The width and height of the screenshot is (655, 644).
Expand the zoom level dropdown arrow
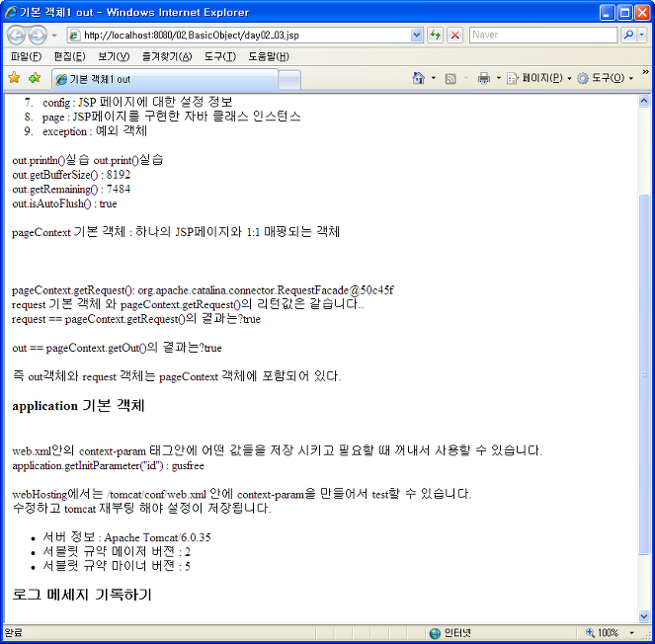click(x=631, y=633)
